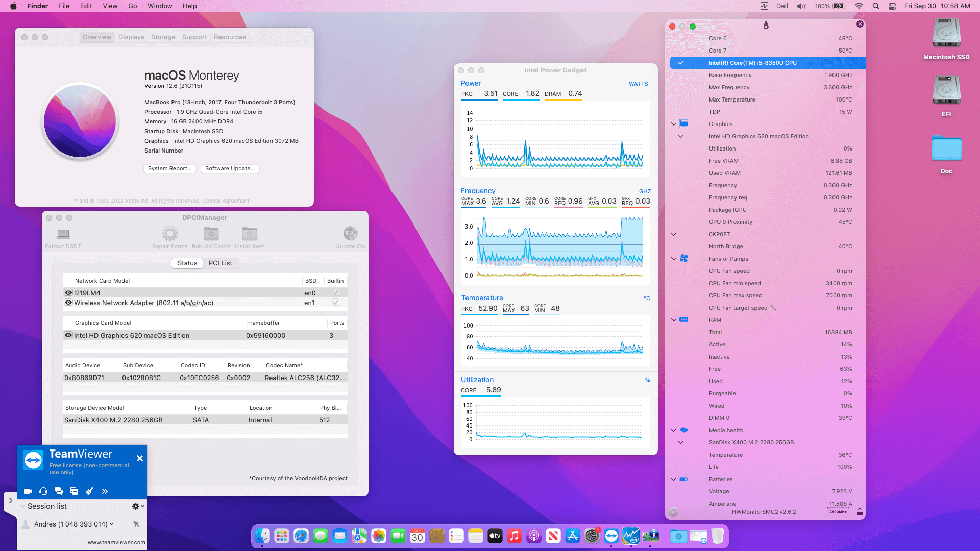This screenshot has width=980, height=551.
Task: Select Status segment in DPCIManager
Action: click(187, 263)
